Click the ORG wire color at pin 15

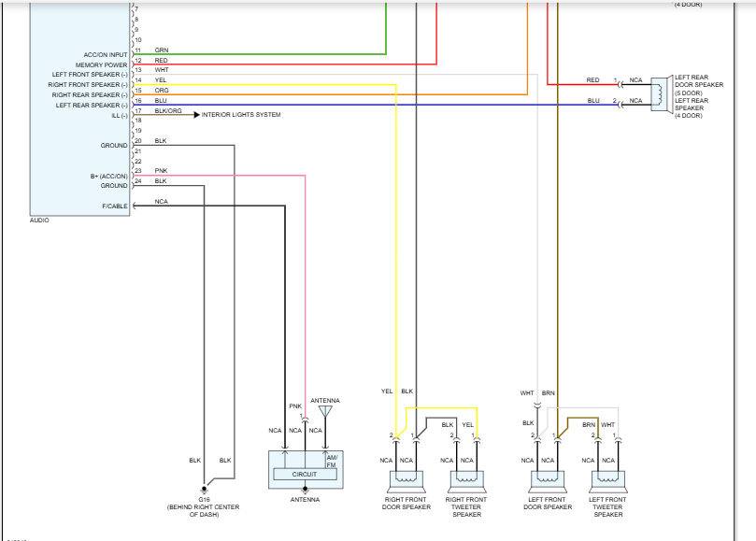point(162,90)
